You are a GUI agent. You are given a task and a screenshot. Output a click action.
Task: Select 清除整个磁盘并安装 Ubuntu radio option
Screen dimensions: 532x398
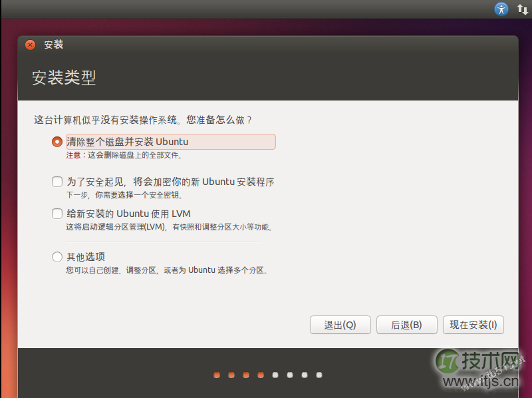(x=57, y=142)
